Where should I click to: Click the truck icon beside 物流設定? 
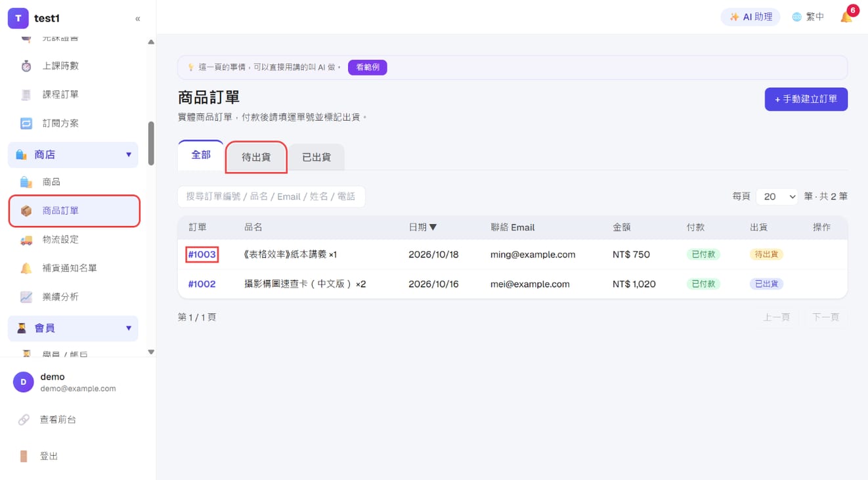click(26, 240)
